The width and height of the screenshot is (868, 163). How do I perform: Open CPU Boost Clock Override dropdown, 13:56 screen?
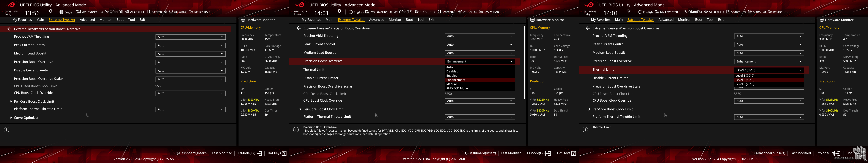coord(190,93)
